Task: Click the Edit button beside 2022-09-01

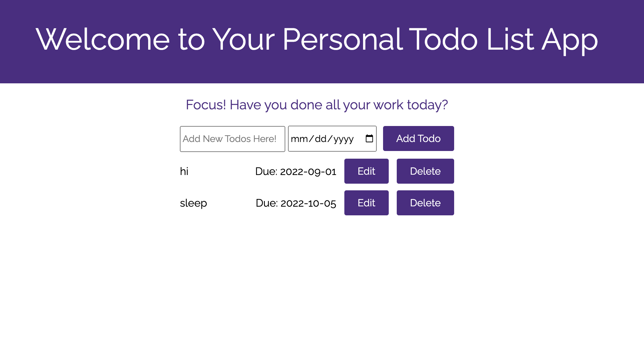Action: [x=366, y=171]
